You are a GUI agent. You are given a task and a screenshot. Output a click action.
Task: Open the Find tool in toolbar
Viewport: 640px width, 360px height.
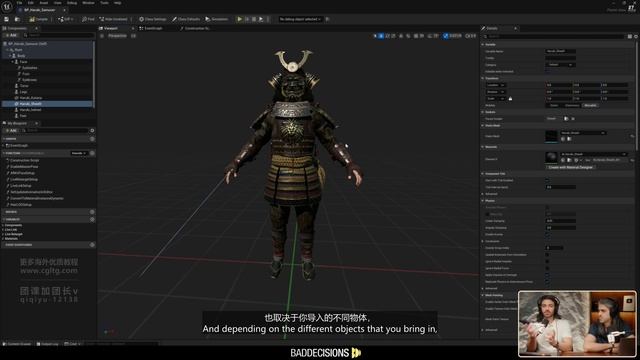(x=88, y=19)
